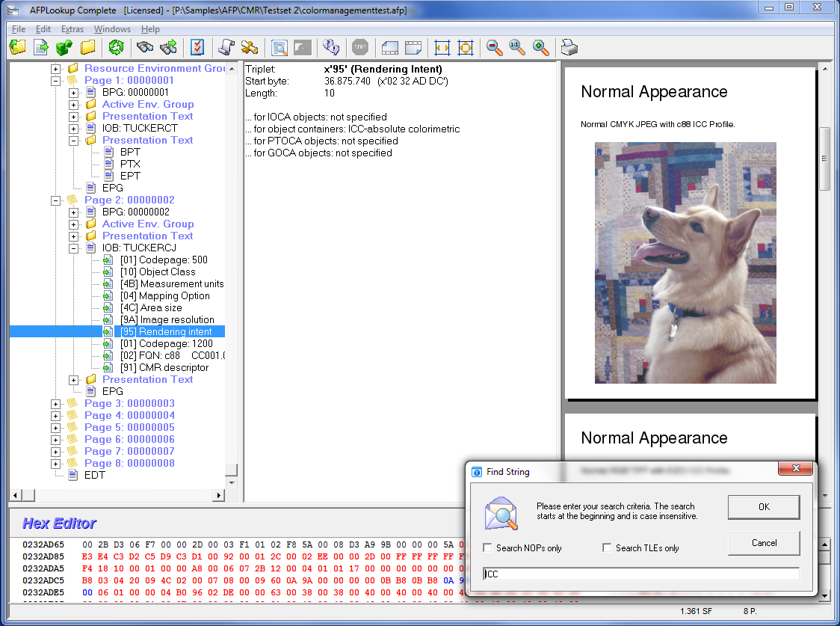Image resolution: width=840 pixels, height=626 pixels.
Task: Close the Find String dialog
Action: [796, 468]
